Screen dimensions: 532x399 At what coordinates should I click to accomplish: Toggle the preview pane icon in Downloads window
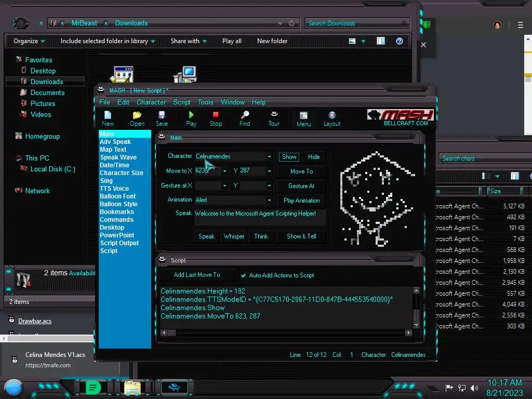point(381,41)
